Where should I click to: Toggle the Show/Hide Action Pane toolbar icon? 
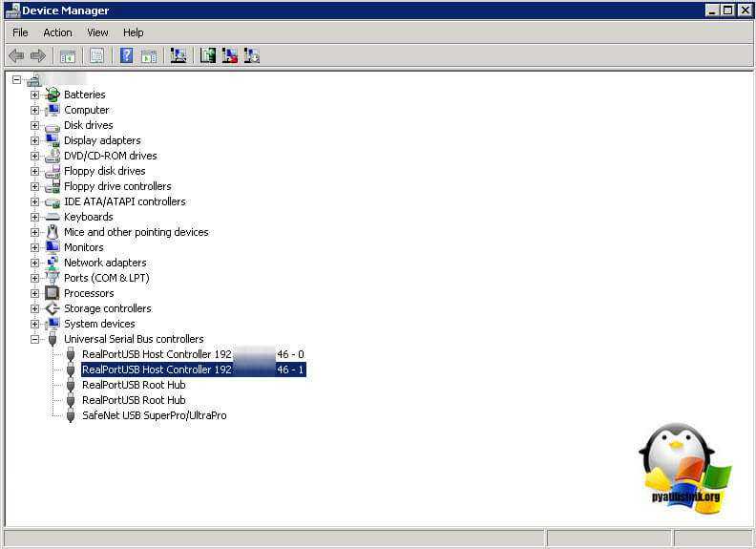pos(149,56)
